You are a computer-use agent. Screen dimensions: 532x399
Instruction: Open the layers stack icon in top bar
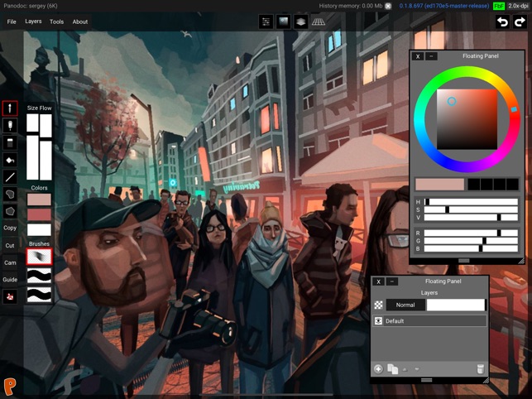[300, 22]
